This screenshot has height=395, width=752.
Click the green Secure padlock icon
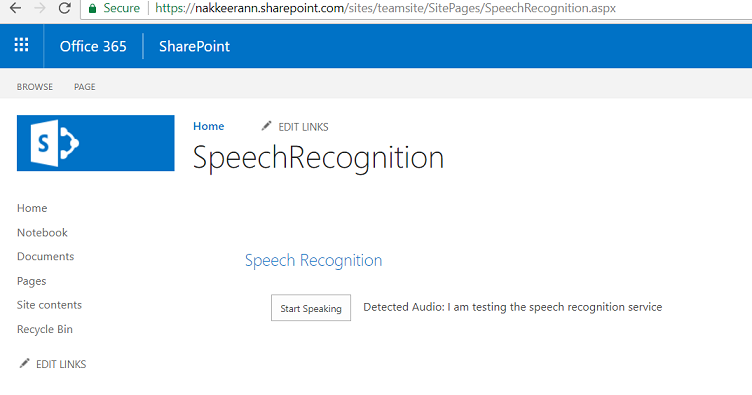(x=93, y=8)
